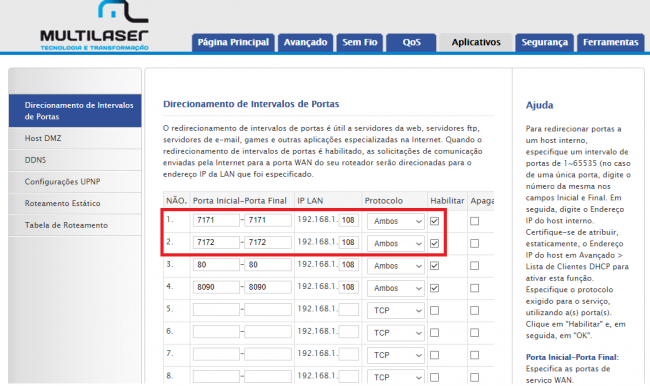Check the Apagar box for row 5
The height and width of the screenshot is (386, 650).
click(x=475, y=311)
